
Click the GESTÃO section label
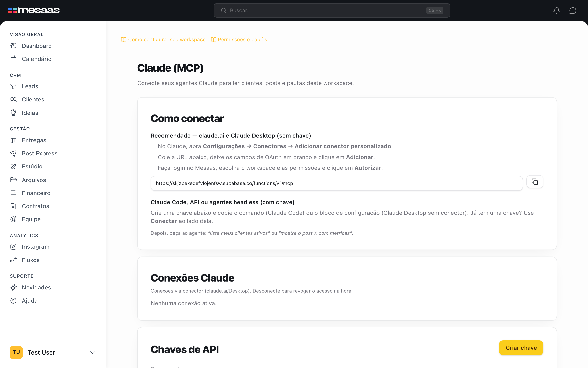click(x=20, y=129)
